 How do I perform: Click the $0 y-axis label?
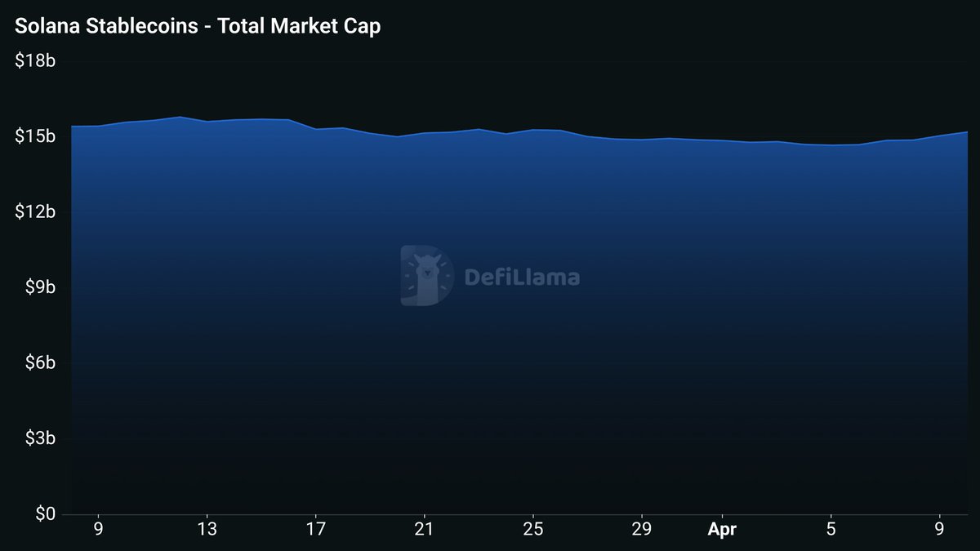click(44, 514)
